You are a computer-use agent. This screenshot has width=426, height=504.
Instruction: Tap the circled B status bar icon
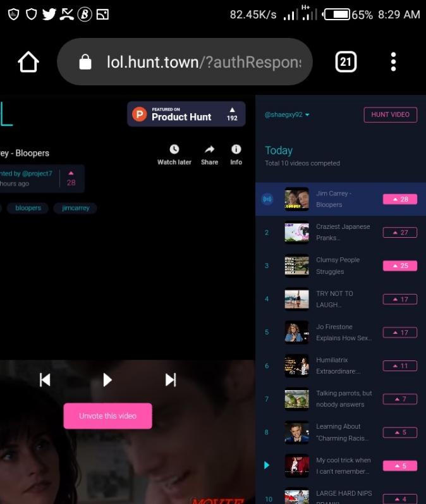coord(85,14)
